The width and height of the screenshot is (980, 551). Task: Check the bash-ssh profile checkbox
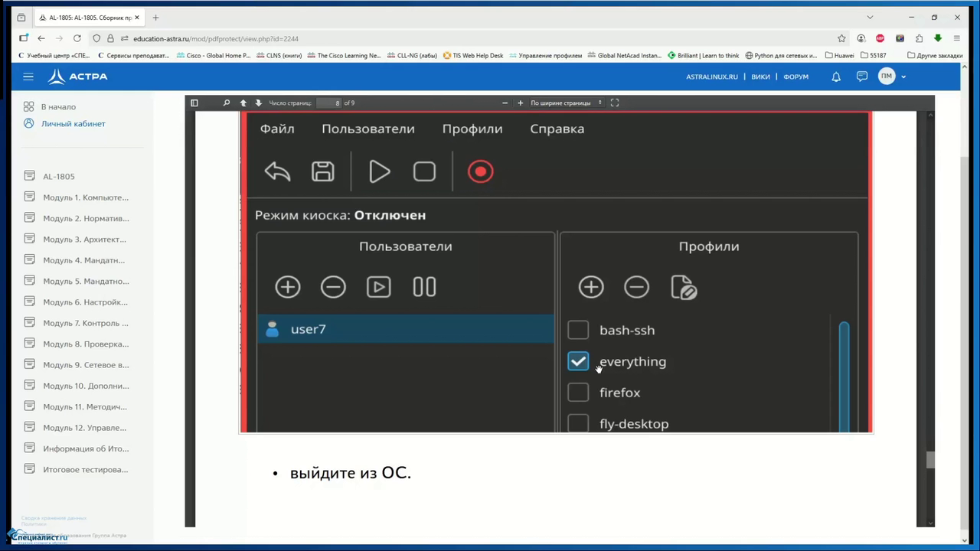pyautogui.click(x=578, y=330)
